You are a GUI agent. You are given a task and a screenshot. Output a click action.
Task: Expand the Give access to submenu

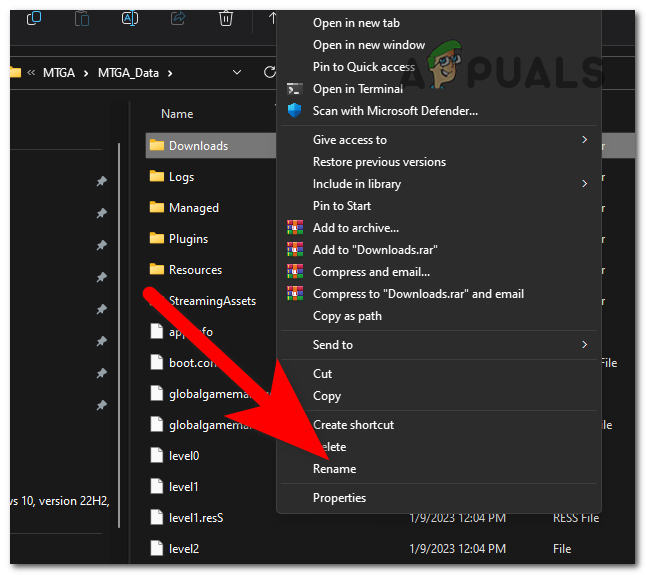[x=439, y=140]
